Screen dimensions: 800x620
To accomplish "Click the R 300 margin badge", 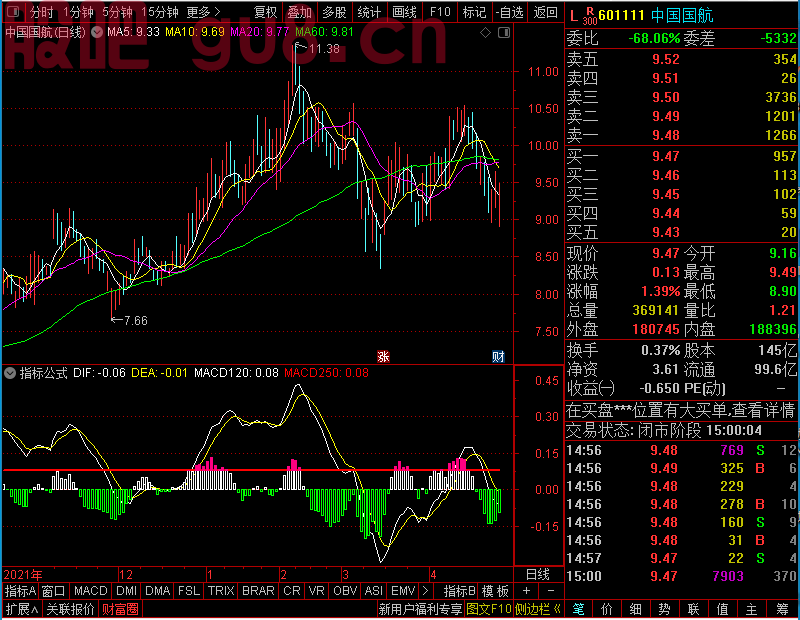I will coord(590,16).
